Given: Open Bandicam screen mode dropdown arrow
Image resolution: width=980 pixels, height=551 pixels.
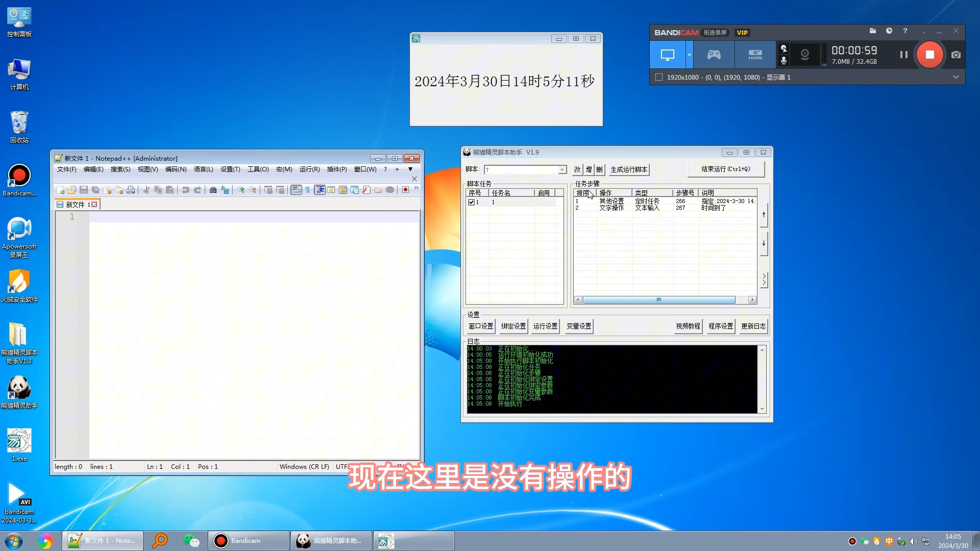Looking at the screenshot, I should click(x=690, y=55).
